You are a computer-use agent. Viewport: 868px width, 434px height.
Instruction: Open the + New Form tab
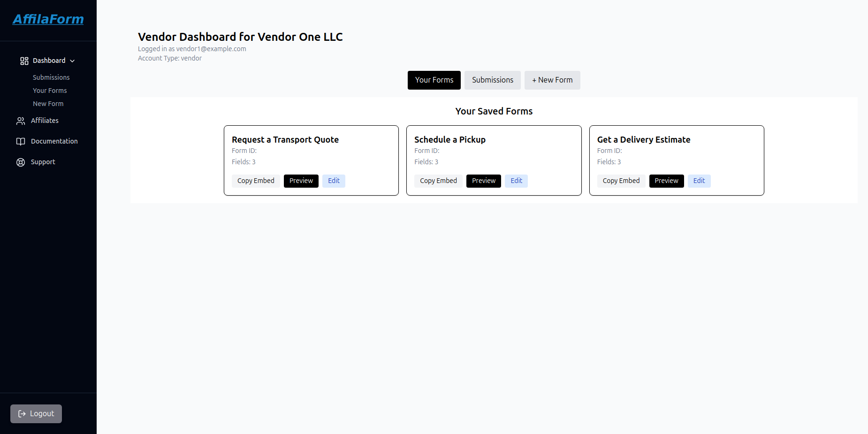click(552, 80)
